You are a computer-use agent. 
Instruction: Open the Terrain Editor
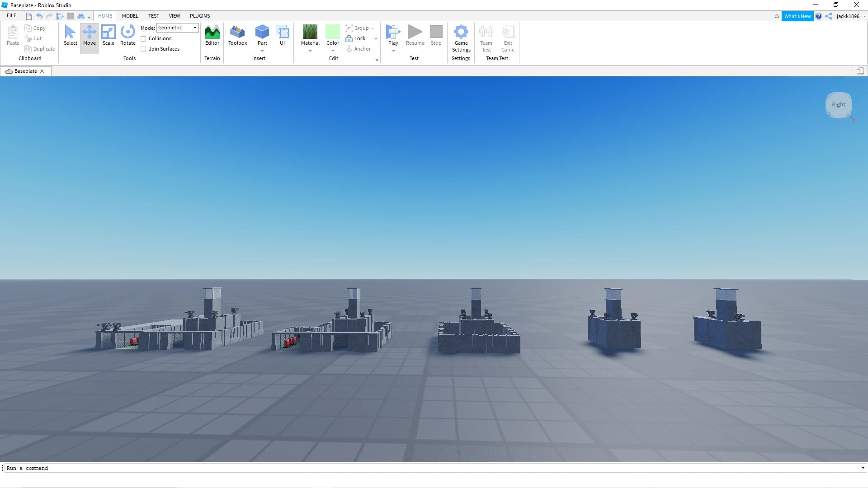(x=212, y=35)
